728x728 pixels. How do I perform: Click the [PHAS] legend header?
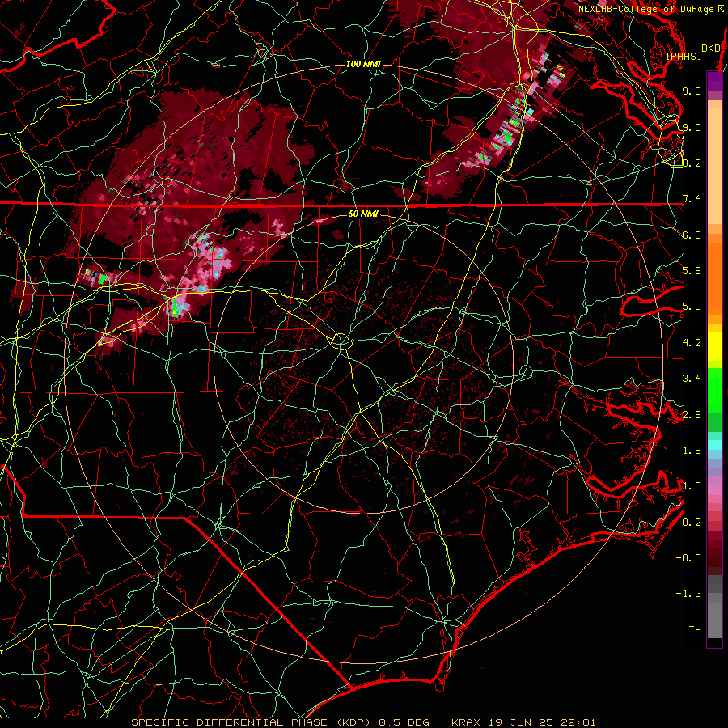coord(684,57)
